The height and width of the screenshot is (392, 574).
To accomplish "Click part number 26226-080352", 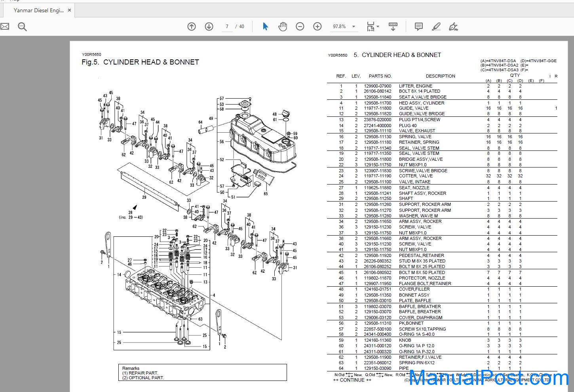I will 378,261.
